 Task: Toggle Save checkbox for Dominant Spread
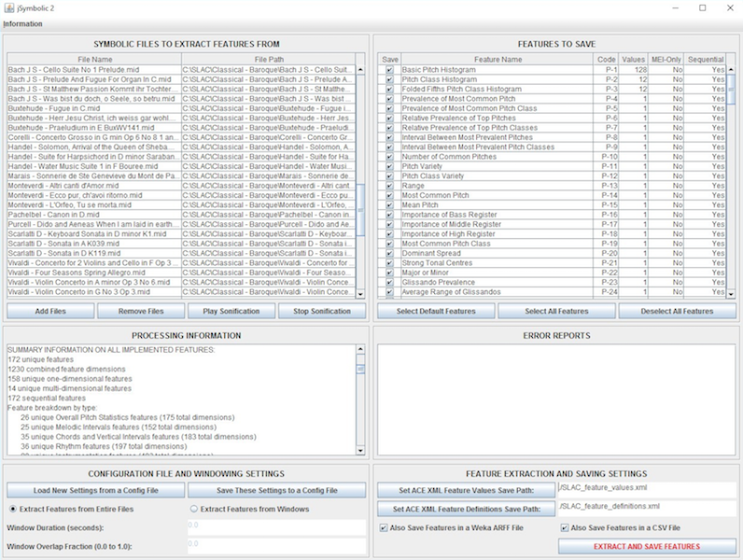click(389, 253)
